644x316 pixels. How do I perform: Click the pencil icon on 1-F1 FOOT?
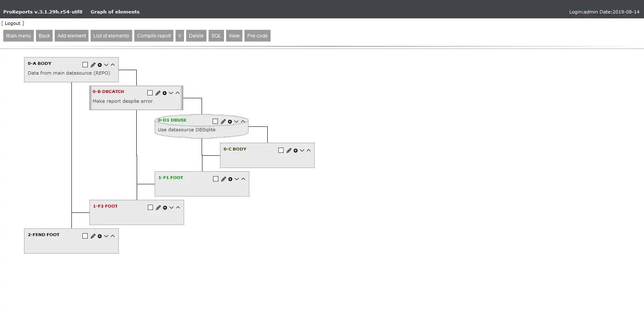point(224,179)
